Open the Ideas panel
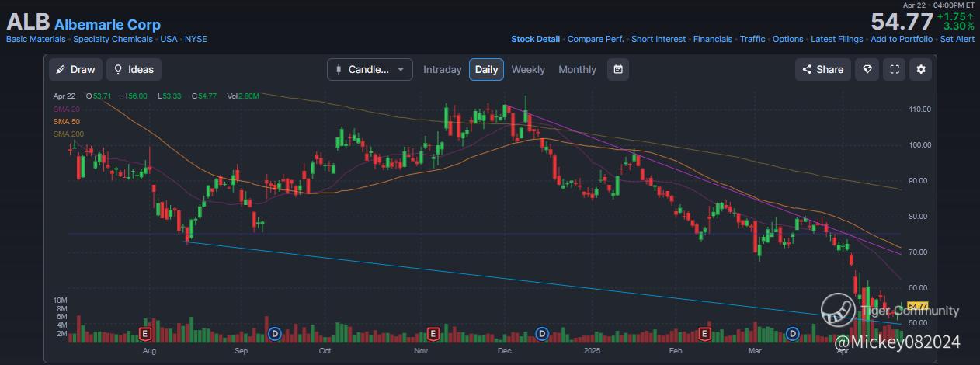 [x=134, y=69]
